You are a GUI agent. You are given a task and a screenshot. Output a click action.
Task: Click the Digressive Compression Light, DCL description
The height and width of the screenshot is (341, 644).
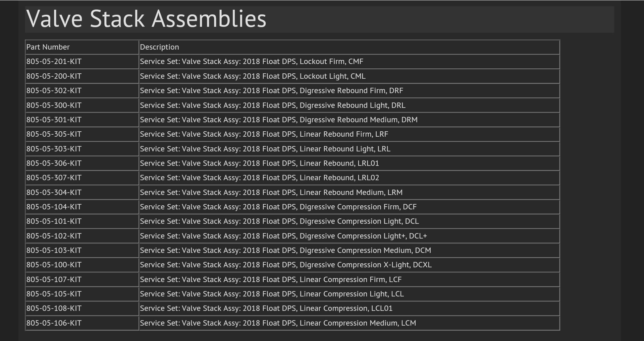[279, 221]
